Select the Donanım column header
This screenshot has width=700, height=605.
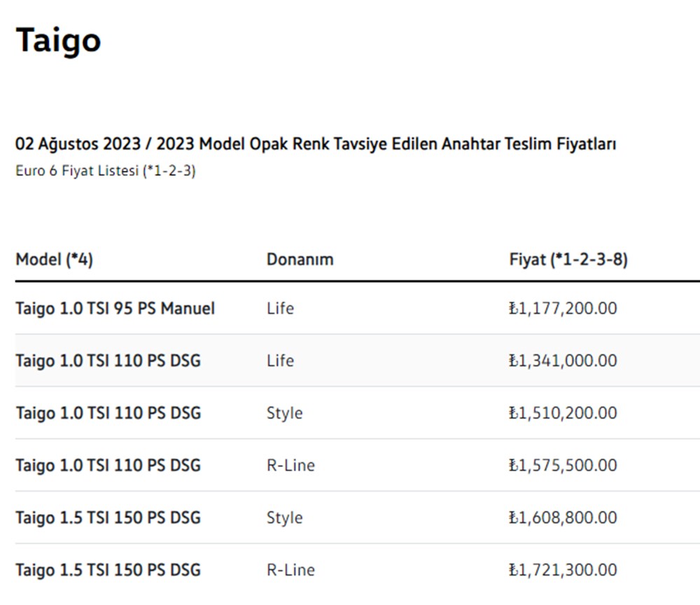[300, 260]
